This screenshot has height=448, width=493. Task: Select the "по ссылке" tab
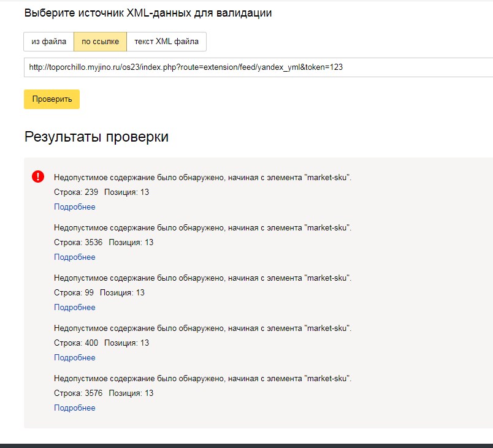pyautogui.click(x=100, y=42)
